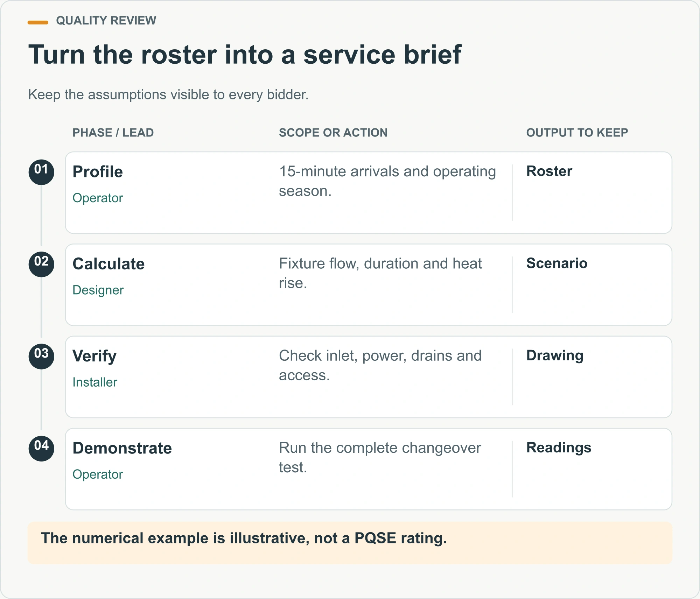Click the Installer lead label
This screenshot has height=599, width=700.
95,382
